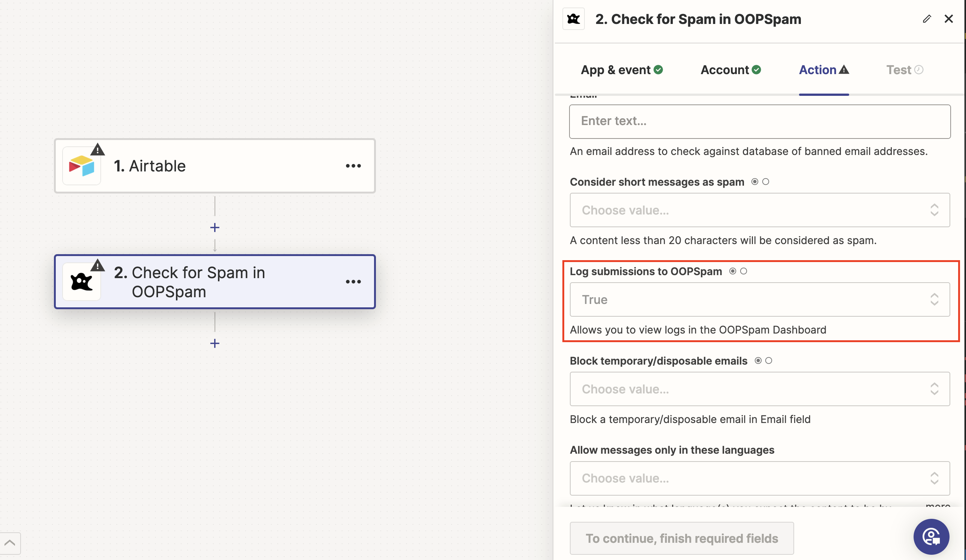Click 'Consider short messages as spam' label
966x560 pixels.
(x=657, y=182)
